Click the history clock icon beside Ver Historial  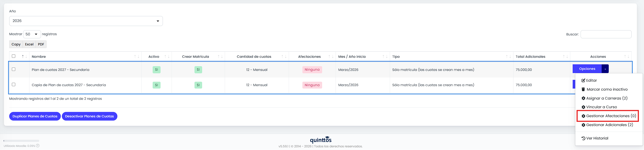583,138
